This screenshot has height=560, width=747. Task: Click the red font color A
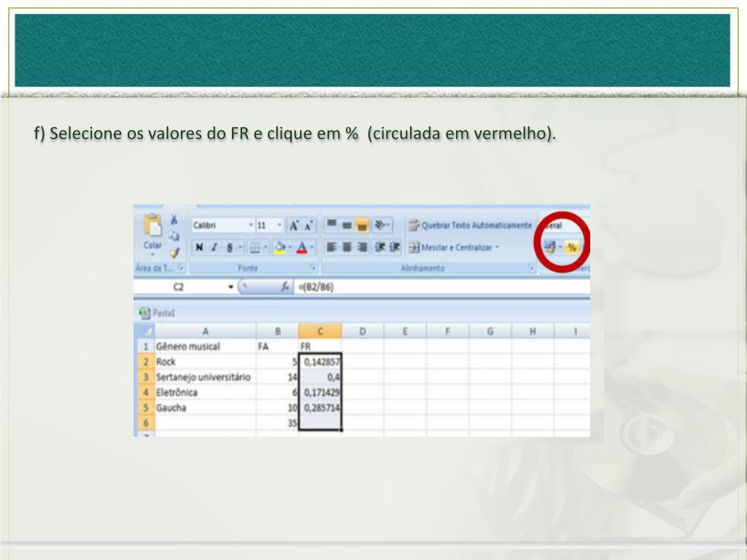301,248
